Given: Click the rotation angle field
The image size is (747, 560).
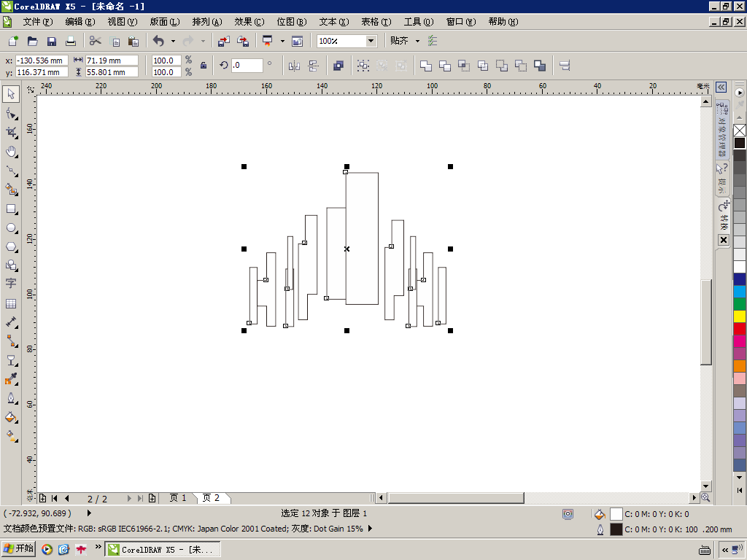Looking at the screenshot, I should [247, 65].
